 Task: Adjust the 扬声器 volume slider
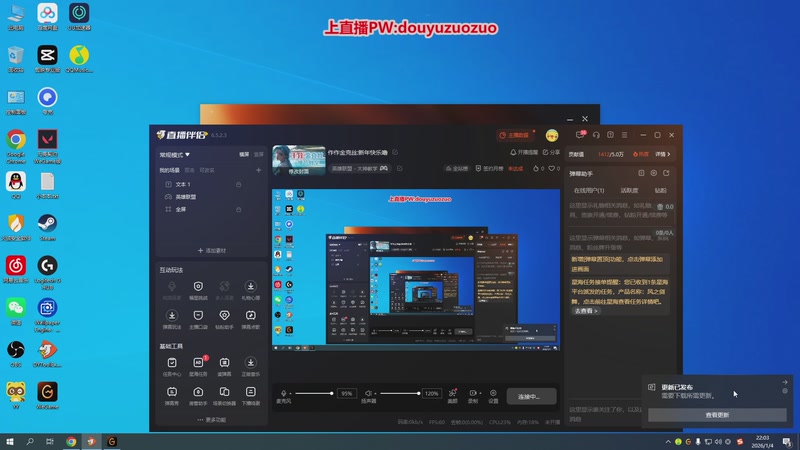pyautogui.click(x=400, y=393)
